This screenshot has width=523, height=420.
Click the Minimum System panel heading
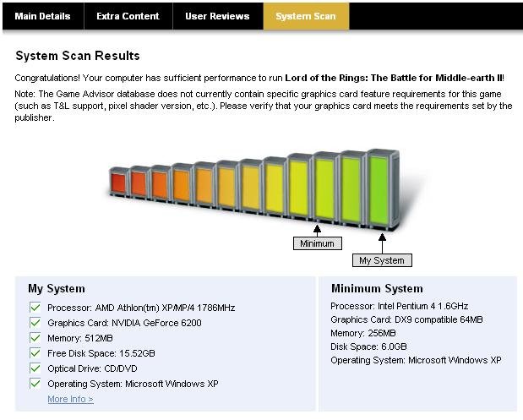point(377,288)
